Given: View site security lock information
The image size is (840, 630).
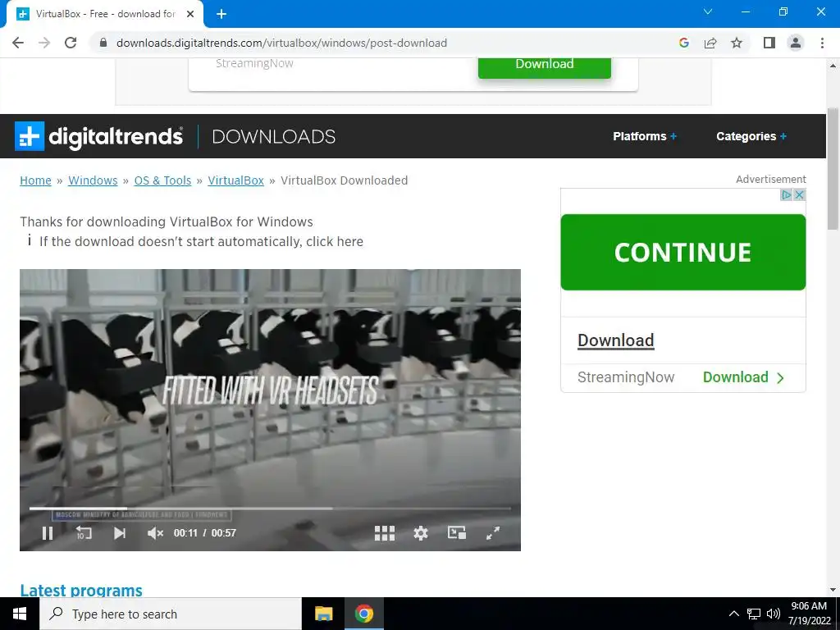Looking at the screenshot, I should pyautogui.click(x=103, y=43).
